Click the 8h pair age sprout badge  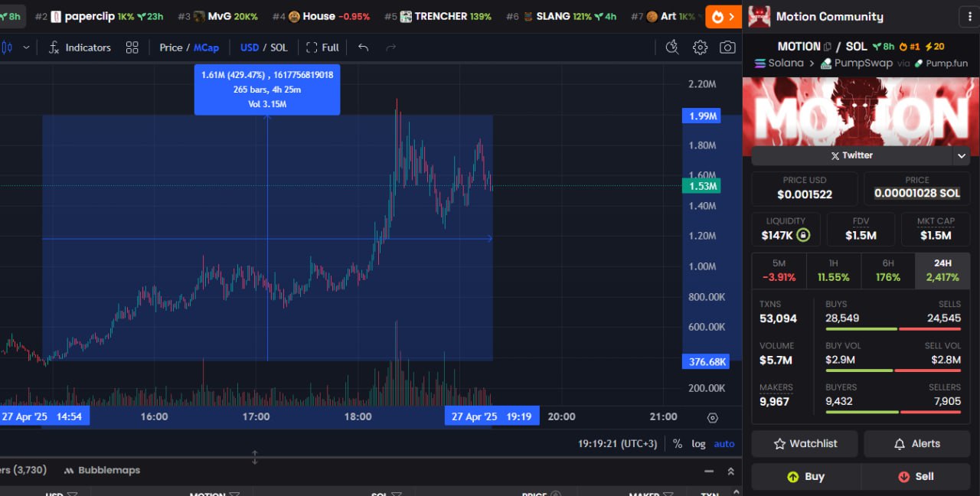pyautogui.click(x=883, y=47)
